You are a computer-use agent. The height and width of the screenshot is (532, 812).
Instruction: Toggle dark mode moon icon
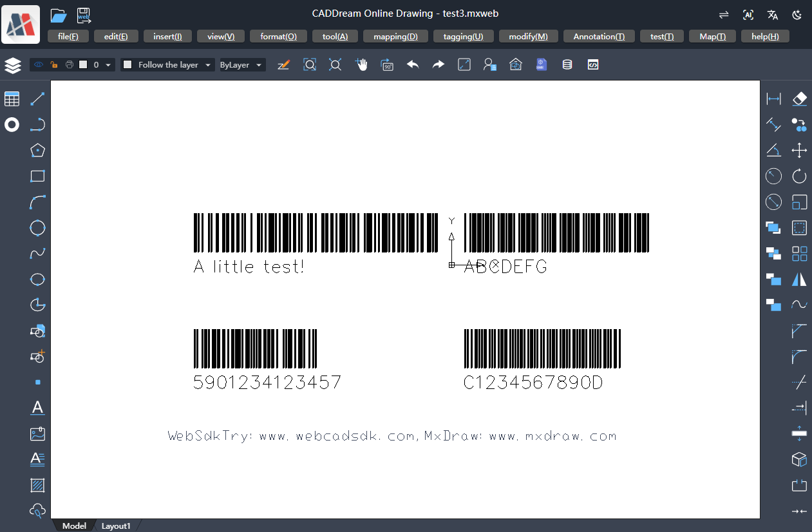797,15
